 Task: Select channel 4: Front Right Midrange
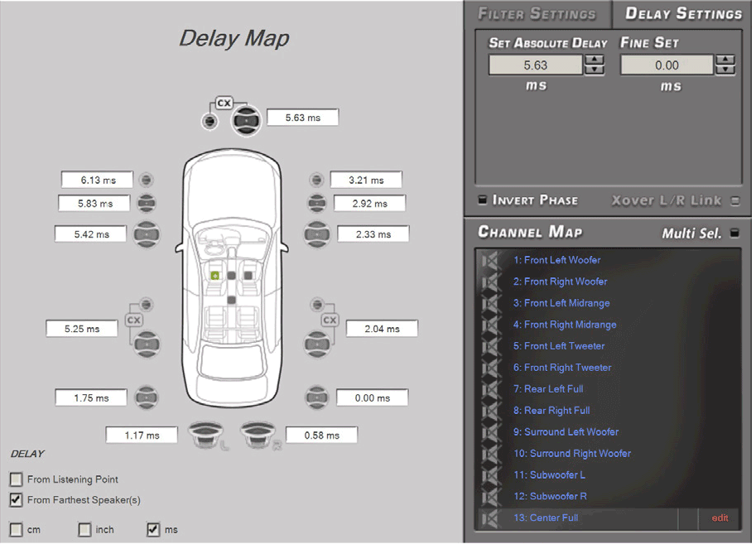tap(565, 325)
